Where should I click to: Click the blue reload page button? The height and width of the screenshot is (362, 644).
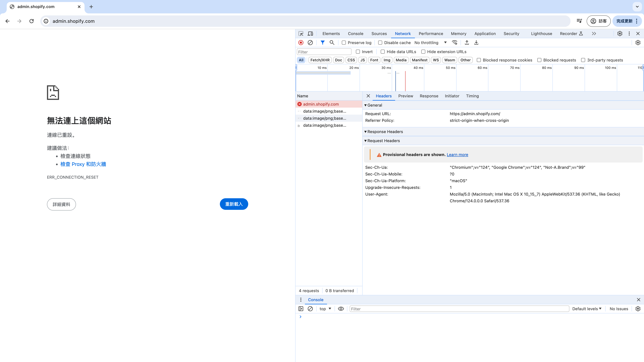tap(234, 204)
